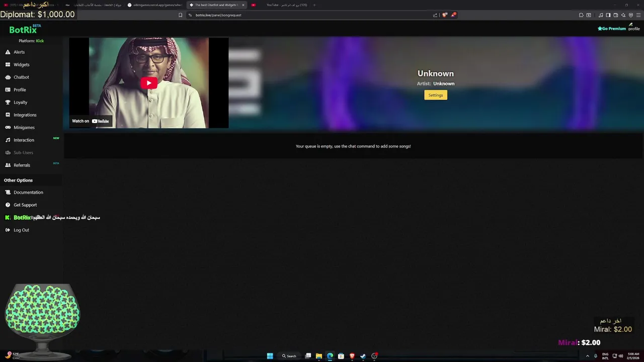Click the BotRix logo

tap(23, 30)
